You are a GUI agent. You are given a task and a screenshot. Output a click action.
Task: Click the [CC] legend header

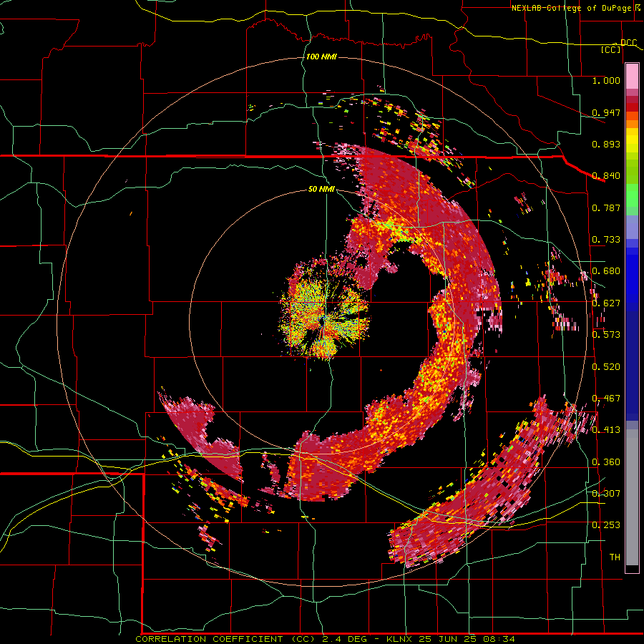(610, 49)
